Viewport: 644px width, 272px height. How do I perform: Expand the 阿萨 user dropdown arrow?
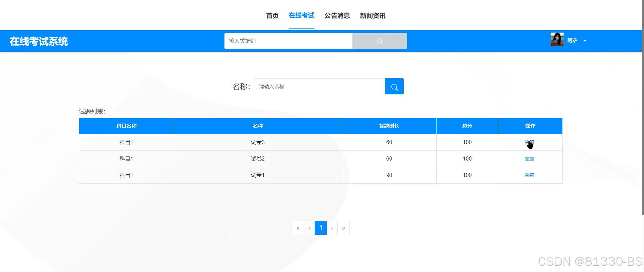point(585,41)
